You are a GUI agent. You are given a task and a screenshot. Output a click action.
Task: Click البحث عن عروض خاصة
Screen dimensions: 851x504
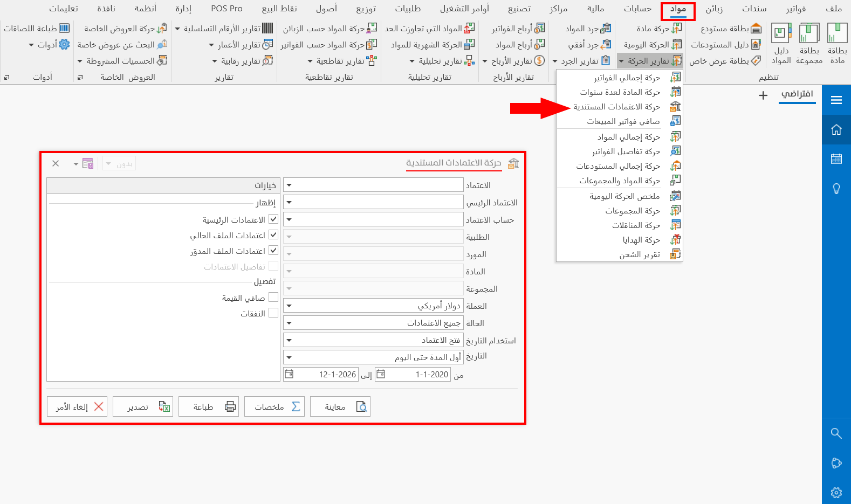[x=122, y=45]
